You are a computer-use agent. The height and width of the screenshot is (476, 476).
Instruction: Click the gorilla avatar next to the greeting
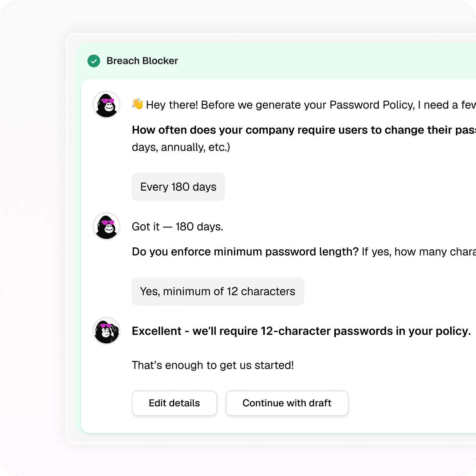pyautogui.click(x=106, y=105)
